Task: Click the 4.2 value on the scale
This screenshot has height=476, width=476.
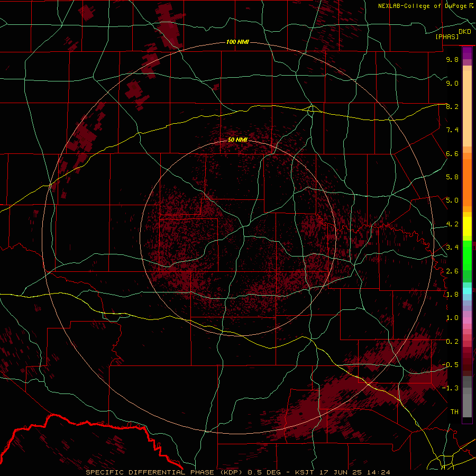Action: tap(452, 224)
